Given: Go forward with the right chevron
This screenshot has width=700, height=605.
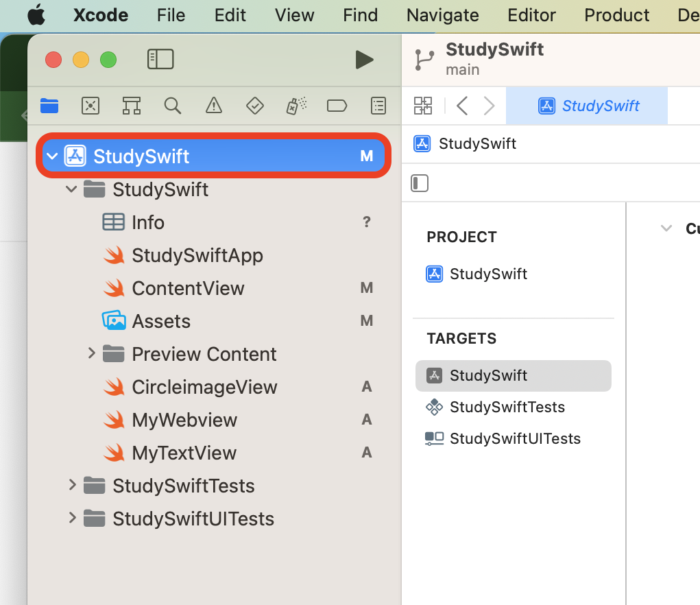Looking at the screenshot, I should click(x=490, y=106).
